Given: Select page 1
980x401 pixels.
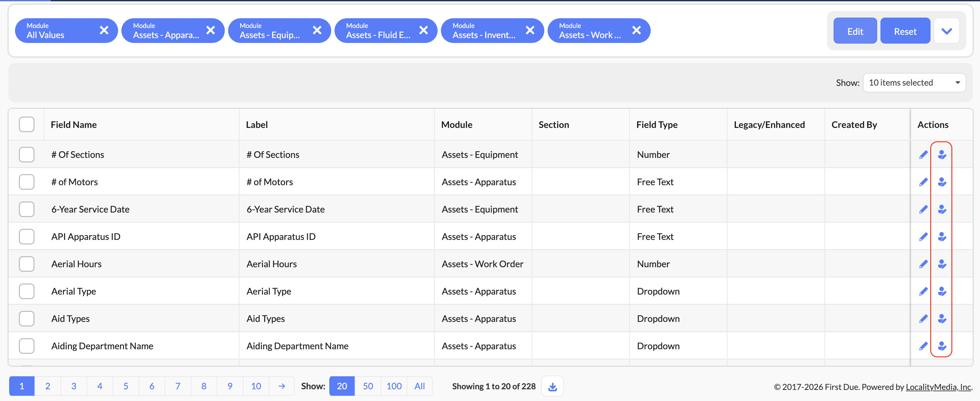Looking at the screenshot, I should [22, 386].
